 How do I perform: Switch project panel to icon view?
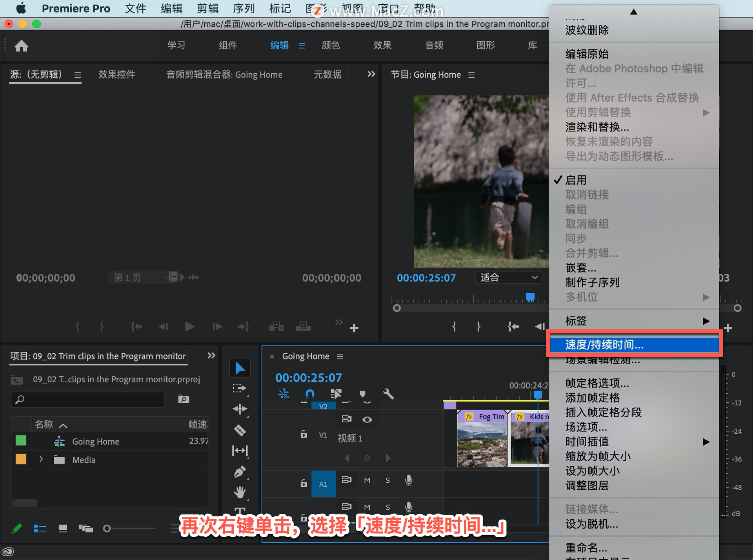tap(63, 529)
